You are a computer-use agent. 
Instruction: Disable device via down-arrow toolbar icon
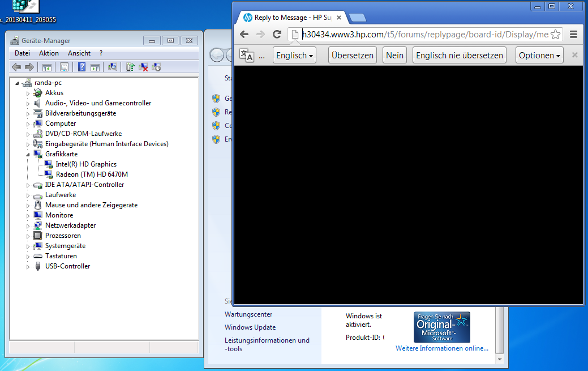pos(156,67)
